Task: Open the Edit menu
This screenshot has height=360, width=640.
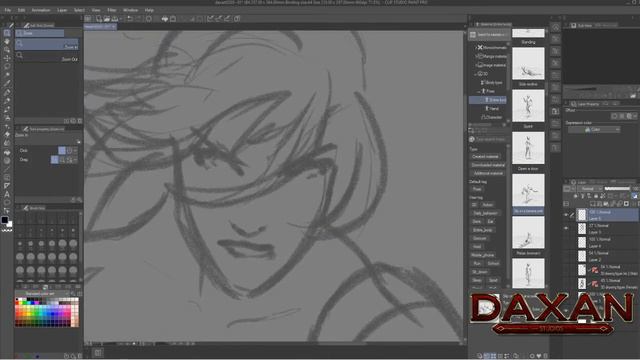Action: pyautogui.click(x=21, y=10)
